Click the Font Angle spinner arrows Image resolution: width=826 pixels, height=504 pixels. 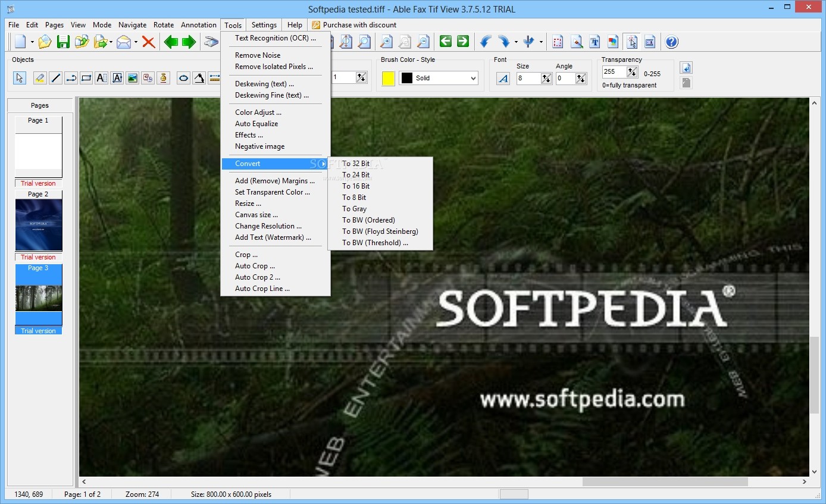[x=581, y=78]
